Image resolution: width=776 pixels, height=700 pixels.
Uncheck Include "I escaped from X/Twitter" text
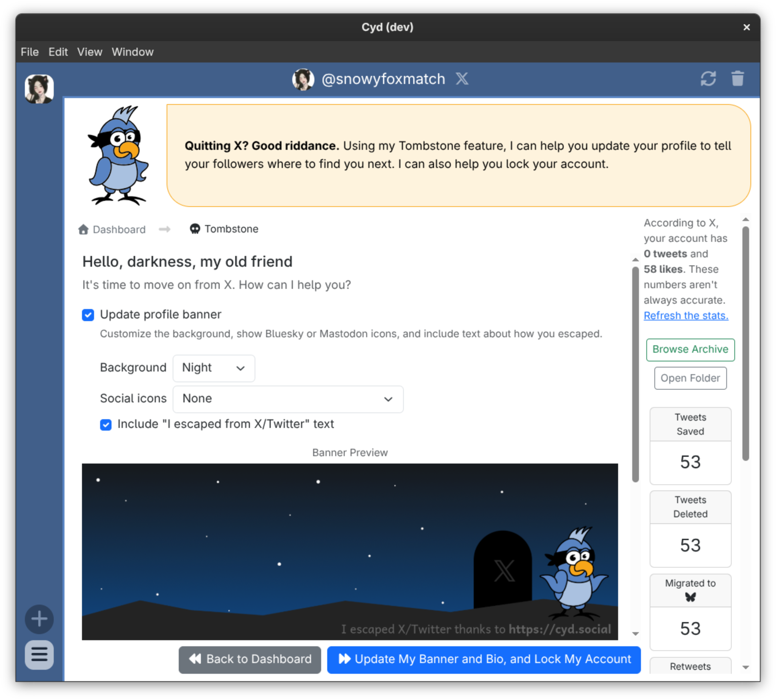pos(106,424)
